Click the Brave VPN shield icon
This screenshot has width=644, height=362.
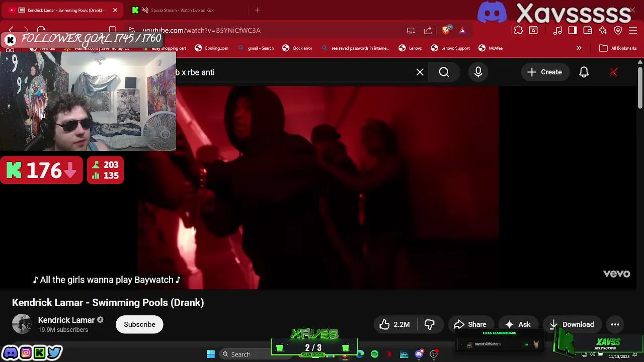[618, 30]
